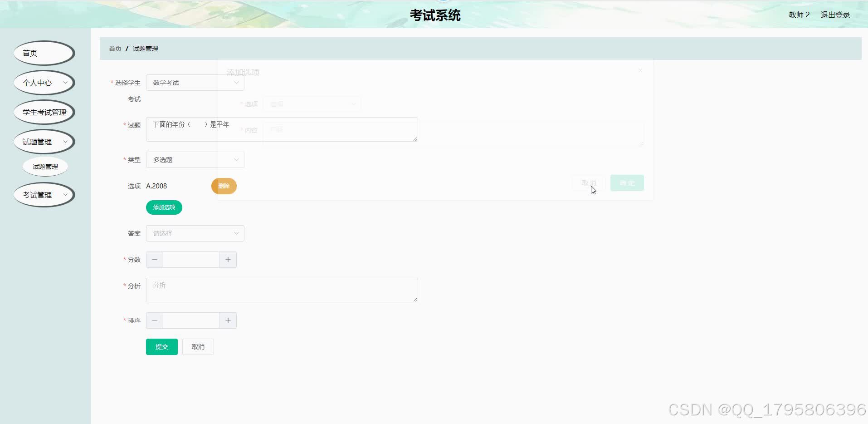The width and height of the screenshot is (868, 424).
Task: Click the 考试系统 header title
Action: tap(435, 15)
